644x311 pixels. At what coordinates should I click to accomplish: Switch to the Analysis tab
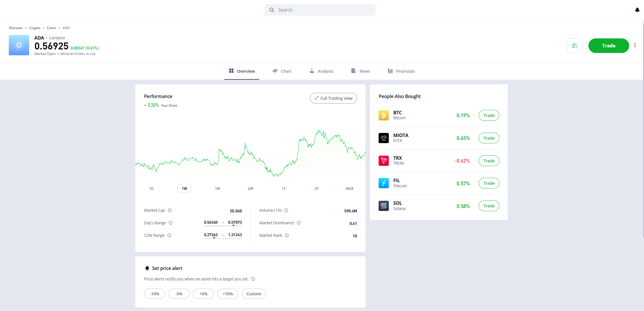pyautogui.click(x=322, y=71)
